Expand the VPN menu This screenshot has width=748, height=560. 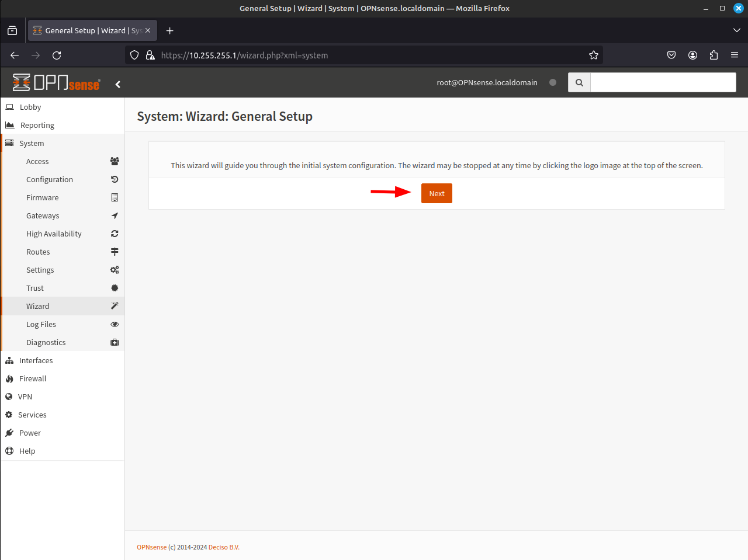click(25, 396)
